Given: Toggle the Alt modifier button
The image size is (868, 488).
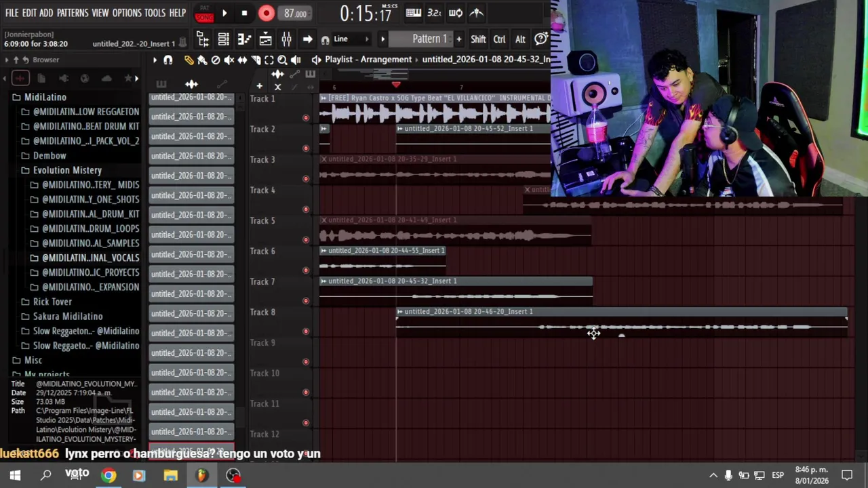Looking at the screenshot, I should tap(520, 39).
